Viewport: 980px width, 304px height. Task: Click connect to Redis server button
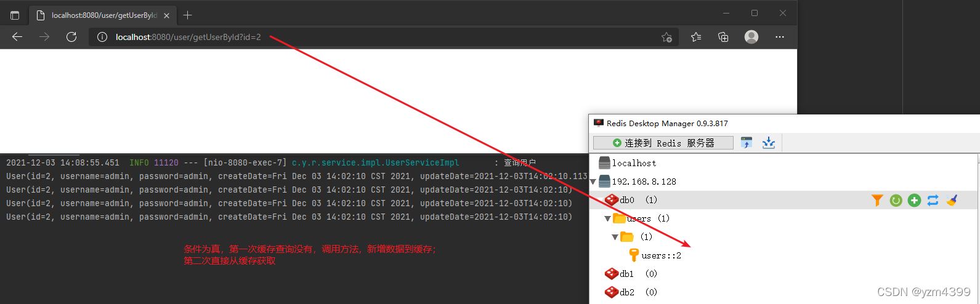pos(663,143)
